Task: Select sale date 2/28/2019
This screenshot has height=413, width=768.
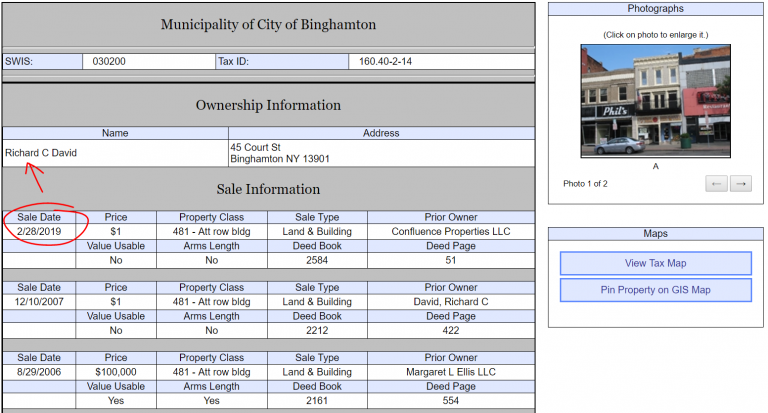Action: tap(39, 231)
